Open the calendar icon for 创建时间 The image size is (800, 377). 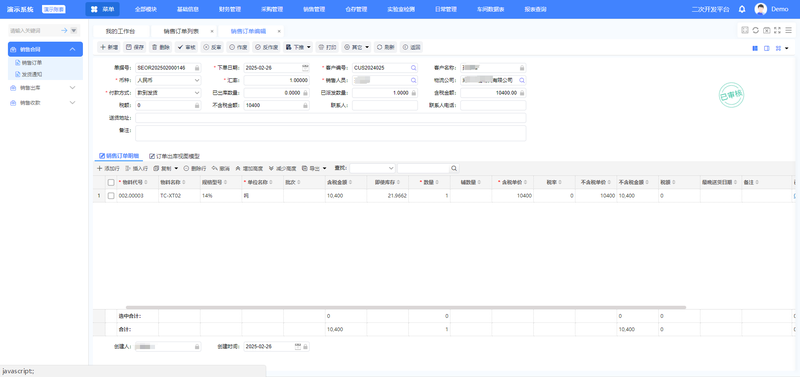point(298,346)
